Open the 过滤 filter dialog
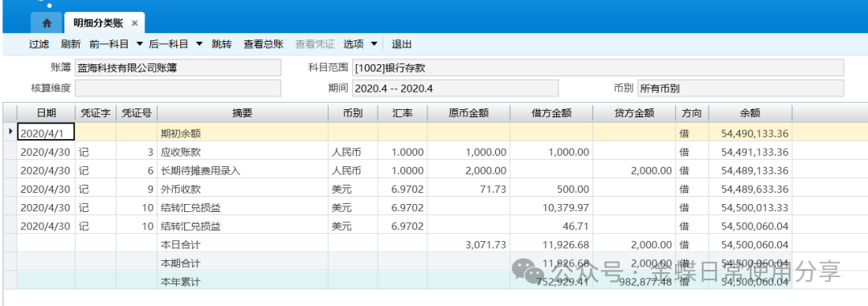 (39, 44)
